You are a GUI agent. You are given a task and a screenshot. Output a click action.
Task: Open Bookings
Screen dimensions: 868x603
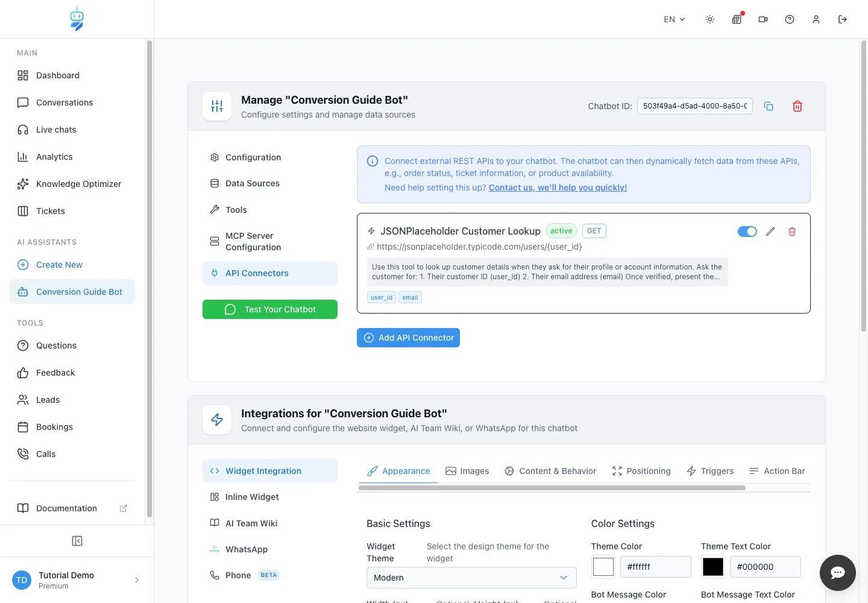(x=72, y=427)
